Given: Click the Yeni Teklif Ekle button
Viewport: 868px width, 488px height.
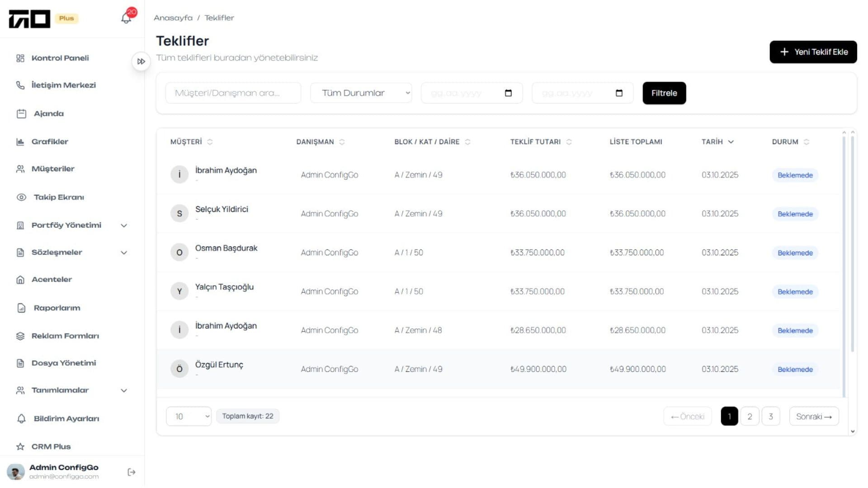Looking at the screenshot, I should 813,52.
